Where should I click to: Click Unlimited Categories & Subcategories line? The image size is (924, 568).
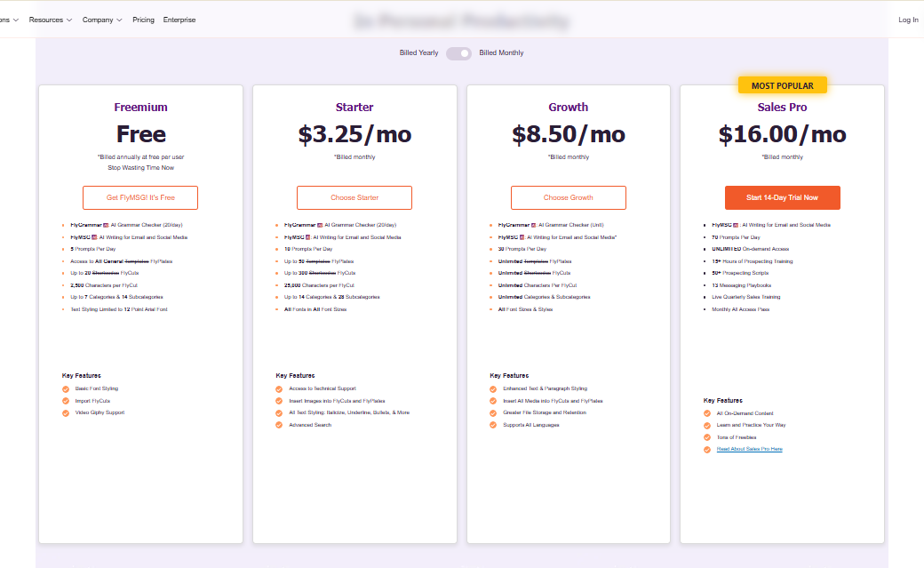(x=544, y=297)
